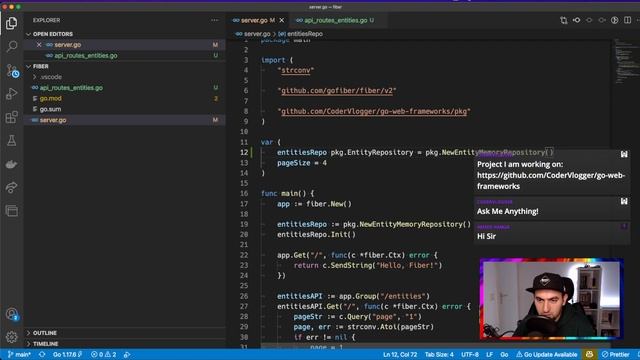Open the Live Share arrow view
The height and width of the screenshot is (360, 640).
(11, 187)
